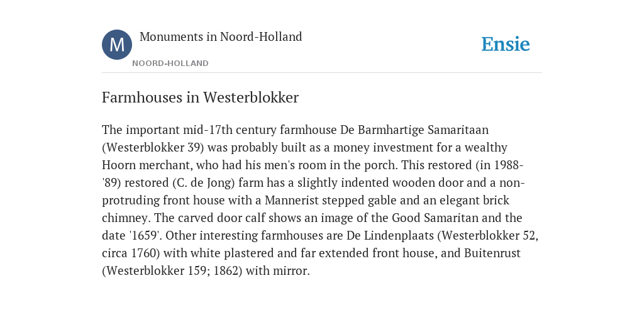644x322 pixels.
Task: Click the phrase mid-17th century farmhouse
Action: (260, 130)
